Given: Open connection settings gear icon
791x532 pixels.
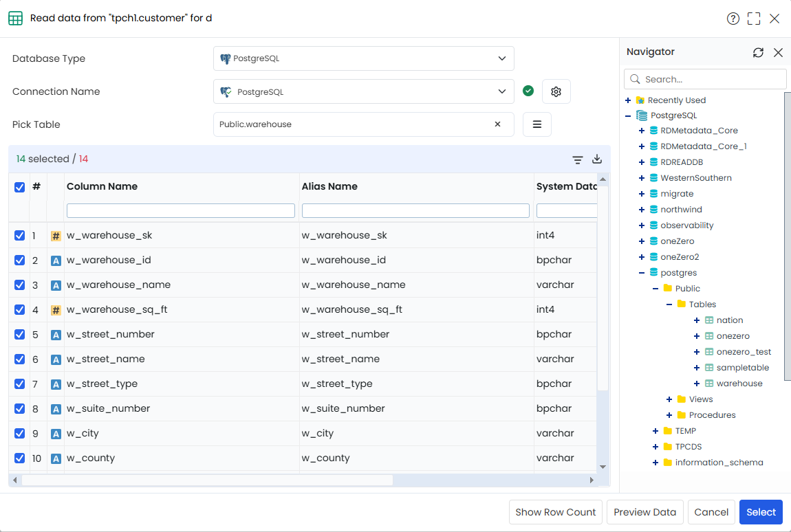Looking at the screenshot, I should pyautogui.click(x=556, y=92).
